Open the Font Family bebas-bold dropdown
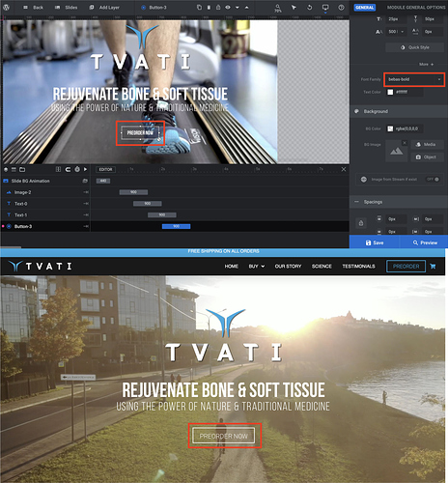The height and width of the screenshot is (483, 448). click(x=414, y=79)
